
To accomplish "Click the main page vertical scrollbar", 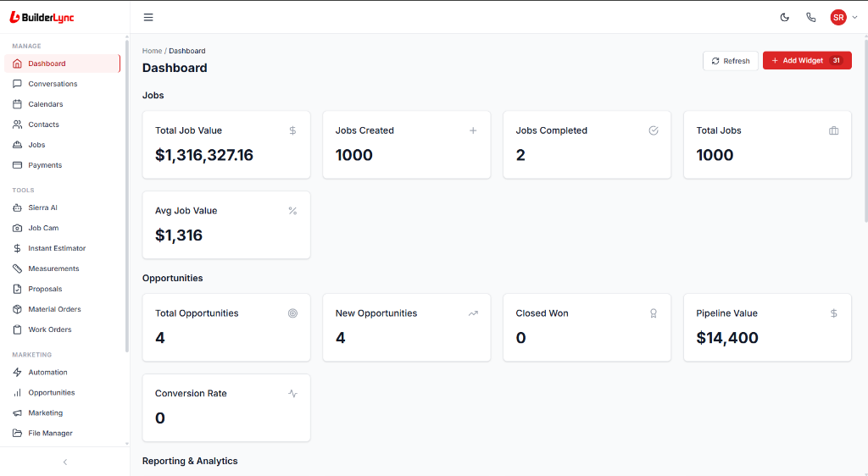I will pyautogui.click(x=865, y=131).
